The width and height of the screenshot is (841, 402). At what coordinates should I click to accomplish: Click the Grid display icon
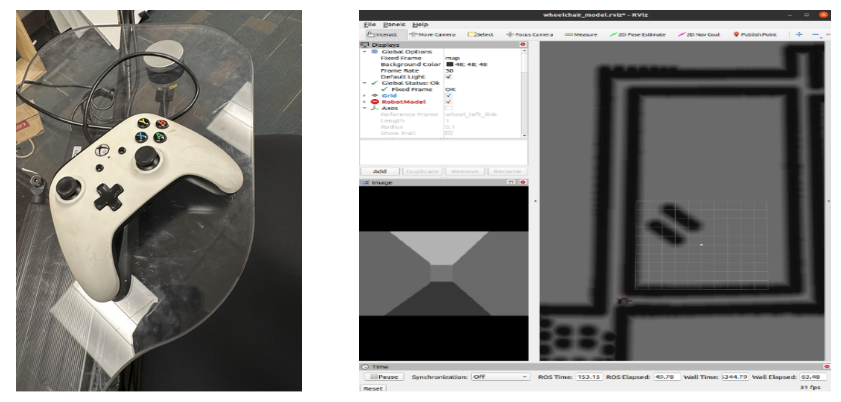tap(374, 95)
